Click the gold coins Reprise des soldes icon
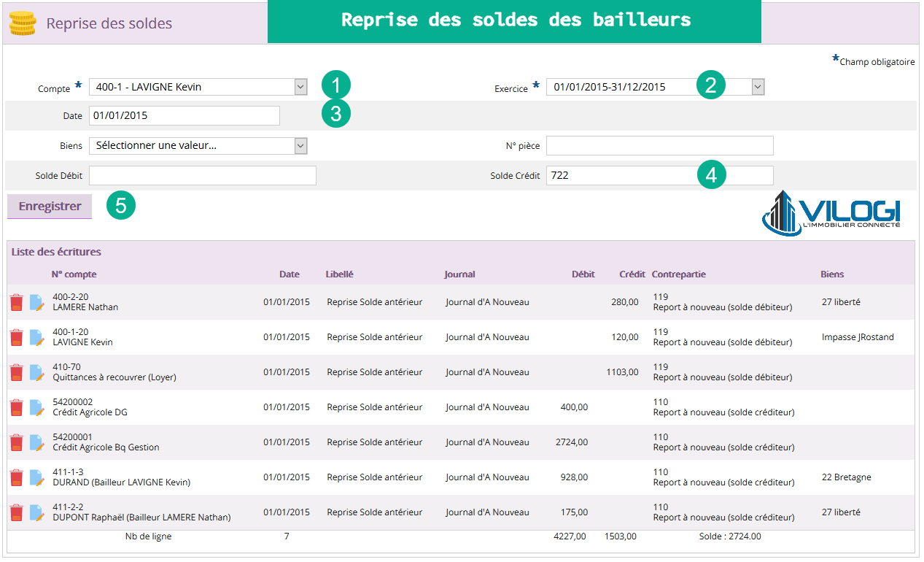This screenshot has width=924, height=562. pos(23,23)
